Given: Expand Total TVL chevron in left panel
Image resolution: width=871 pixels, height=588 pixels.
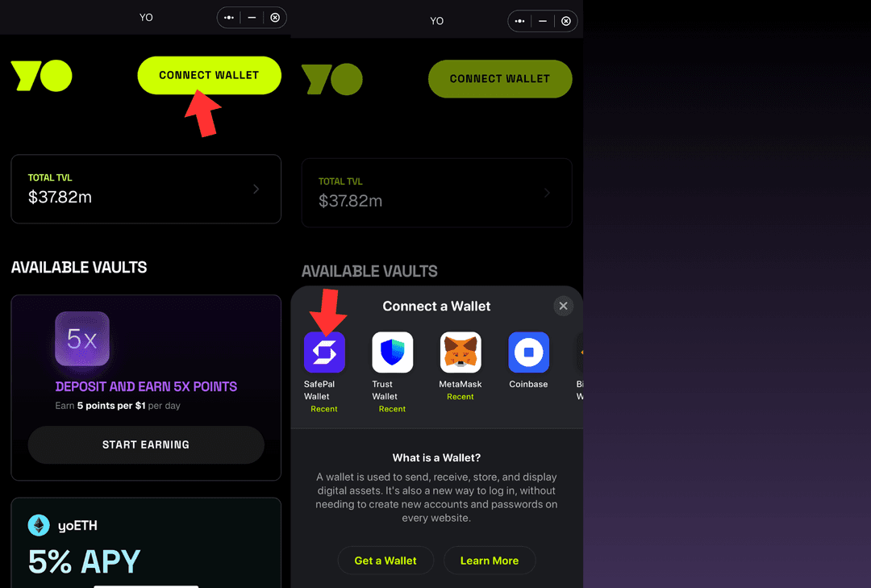Looking at the screenshot, I should point(256,189).
